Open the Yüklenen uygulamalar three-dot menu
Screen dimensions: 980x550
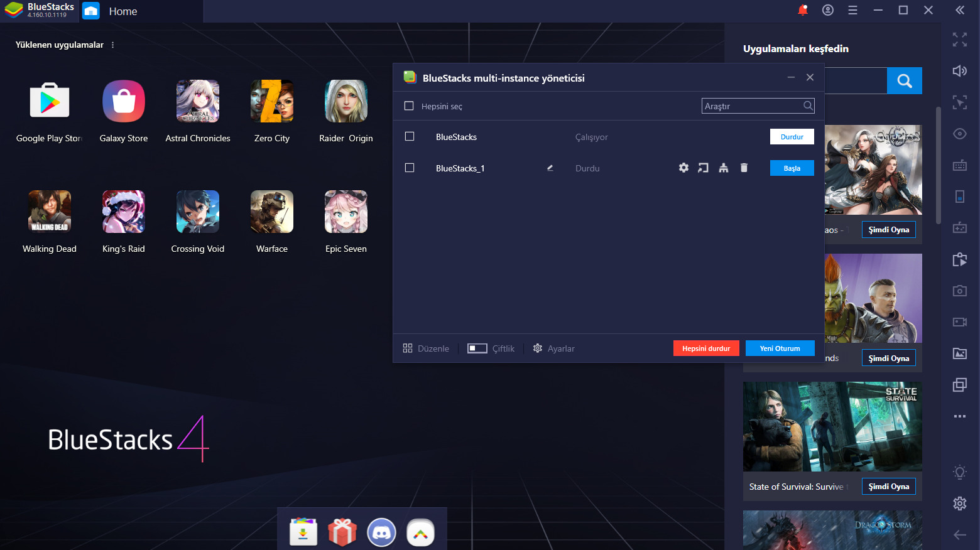point(112,45)
